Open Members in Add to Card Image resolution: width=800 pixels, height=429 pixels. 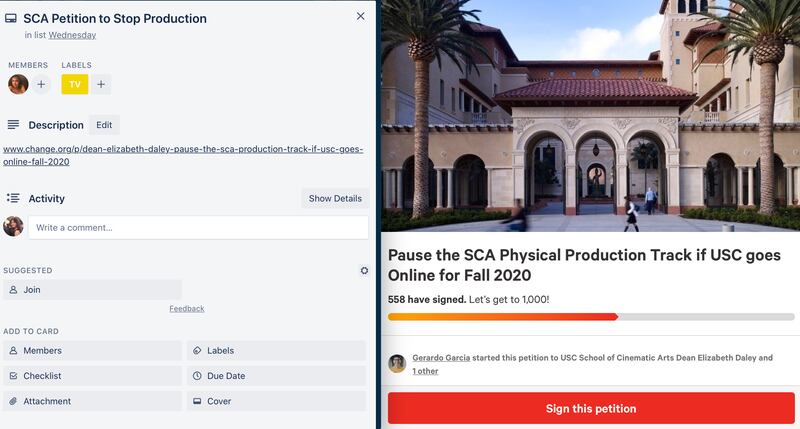click(92, 351)
